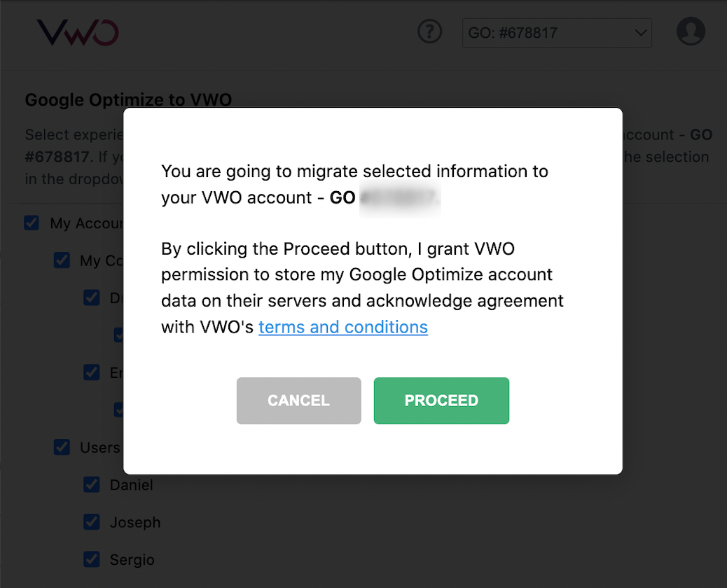
Task: Toggle the Daniel user checkbox
Action: [x=91, y=484]
